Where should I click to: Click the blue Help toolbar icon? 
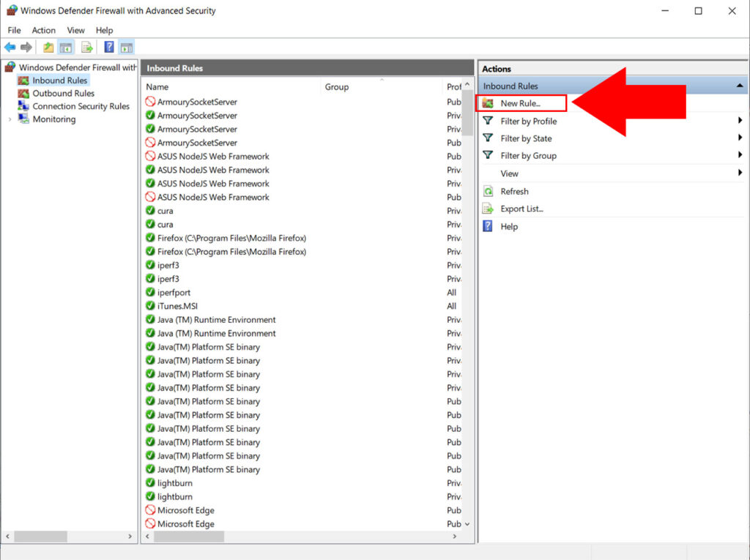109,47
